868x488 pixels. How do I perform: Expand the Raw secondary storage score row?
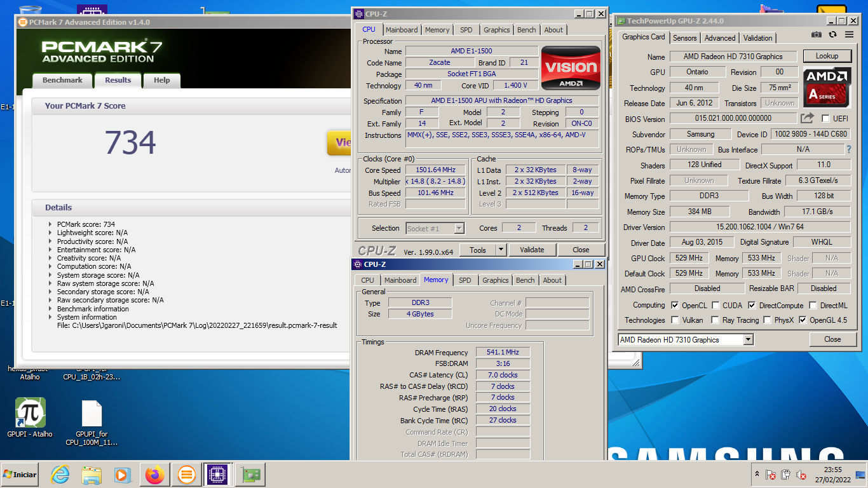click(x=50, y=300)
